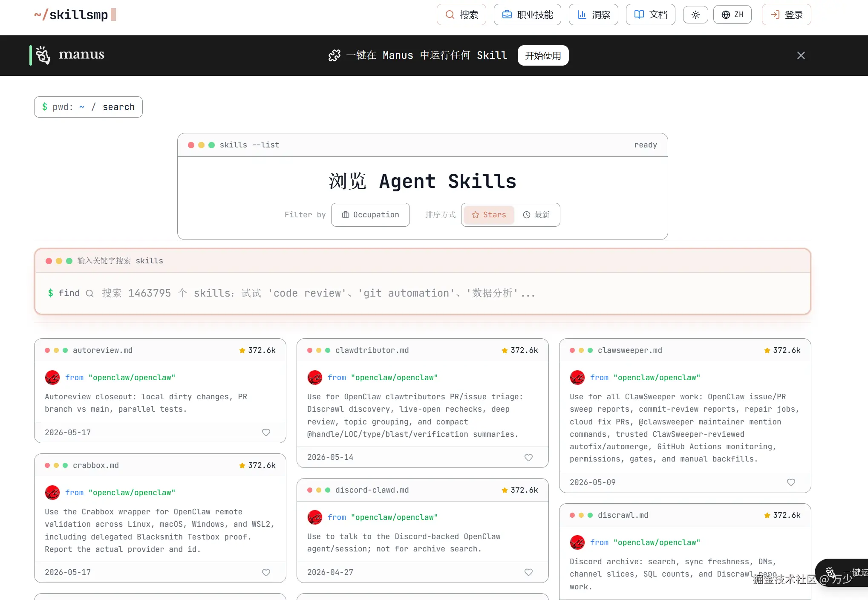
Task: Open openclaw/openclaw repo link on clawsweeper.md card
Action: click(x=657, y=378)
